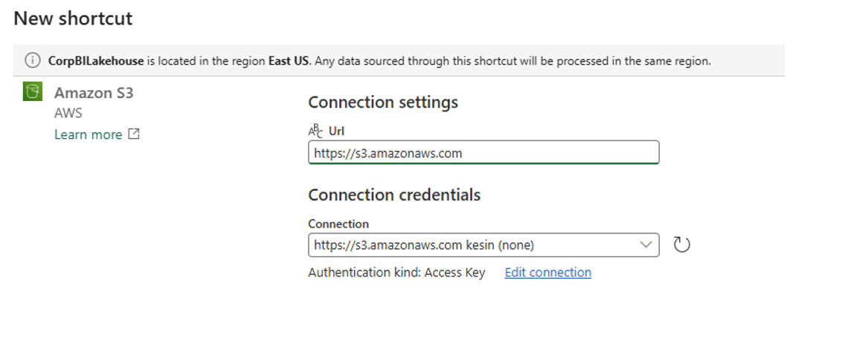Expand the Connection dropdown chevron arrow
Viewport: 868px width, 353px height.
tap(645, 244)
